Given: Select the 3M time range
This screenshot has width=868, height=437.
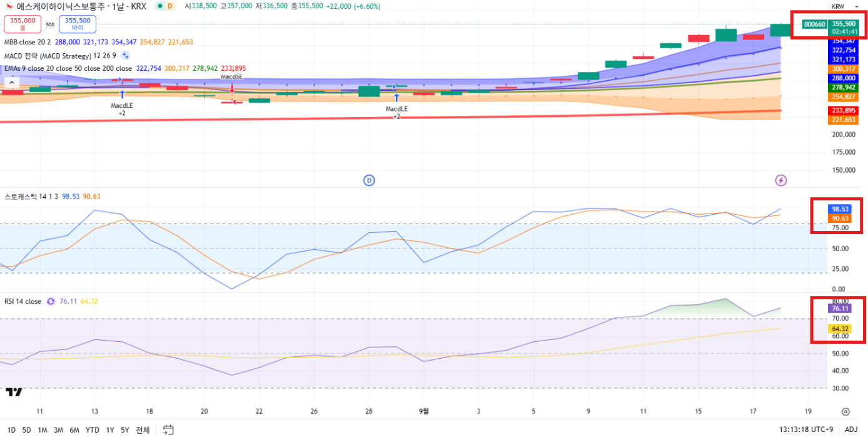Looking at the screenshot, I should click(58, 429).
